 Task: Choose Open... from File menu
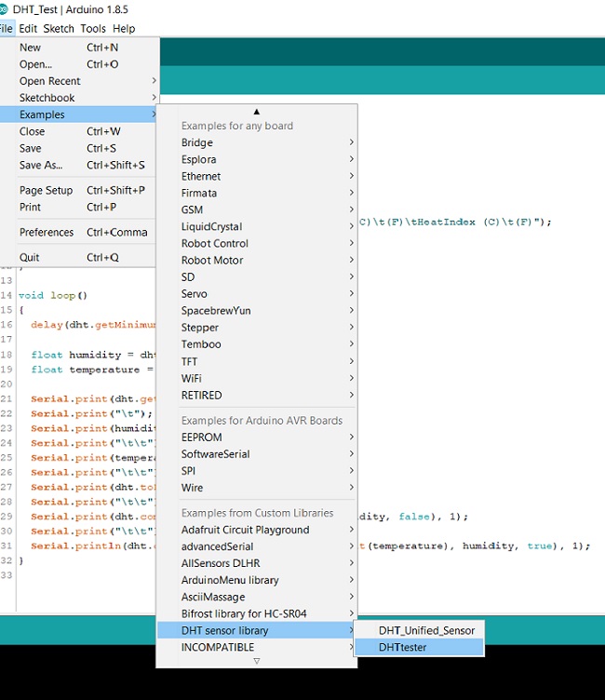(78, 64)
